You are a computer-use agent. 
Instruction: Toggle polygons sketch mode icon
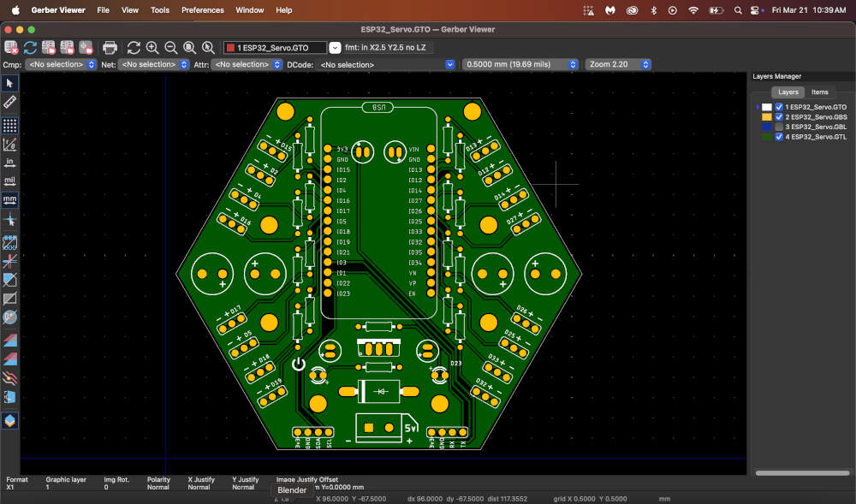click(9, 279)
